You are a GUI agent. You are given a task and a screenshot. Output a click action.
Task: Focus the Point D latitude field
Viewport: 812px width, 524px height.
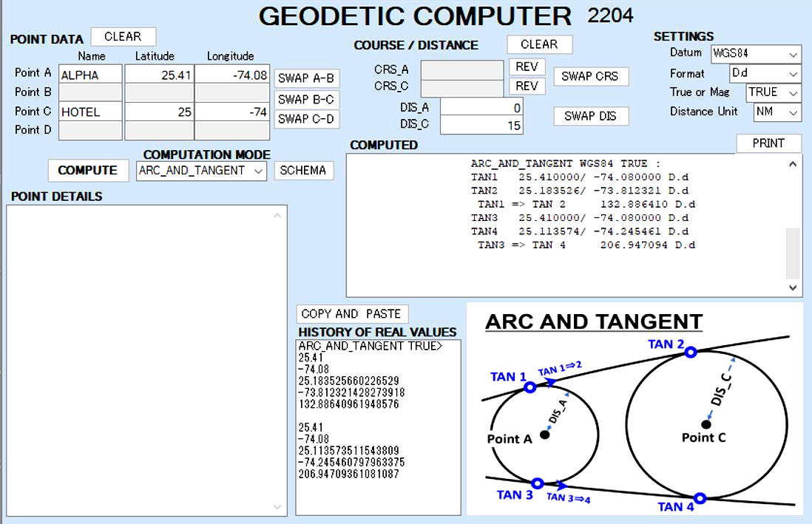tap(160, 131)
